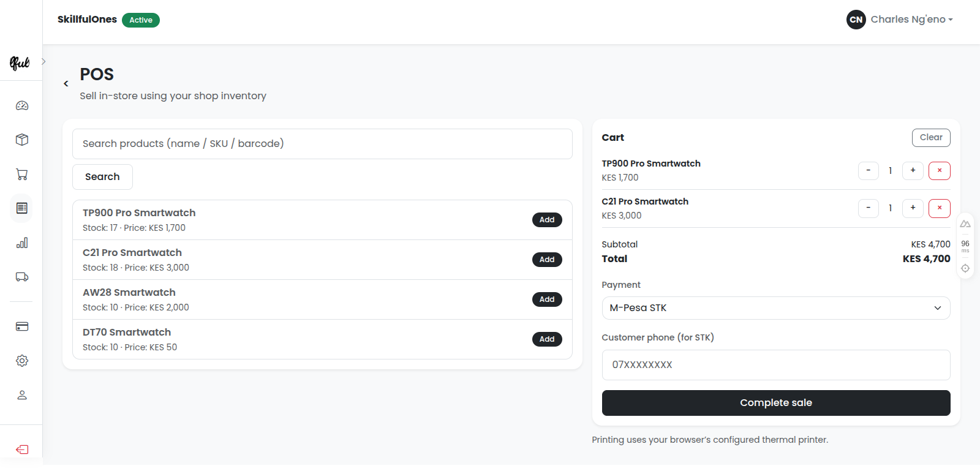Viewport: 980px width, 474px height.
Task: Open the products box icon in sidebar
Action: (22, 140)
